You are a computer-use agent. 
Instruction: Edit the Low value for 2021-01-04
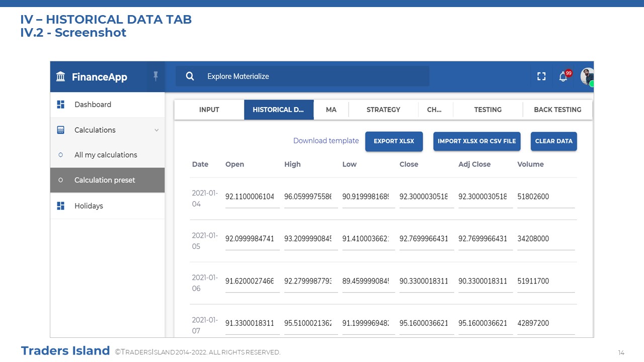(369, 197)
